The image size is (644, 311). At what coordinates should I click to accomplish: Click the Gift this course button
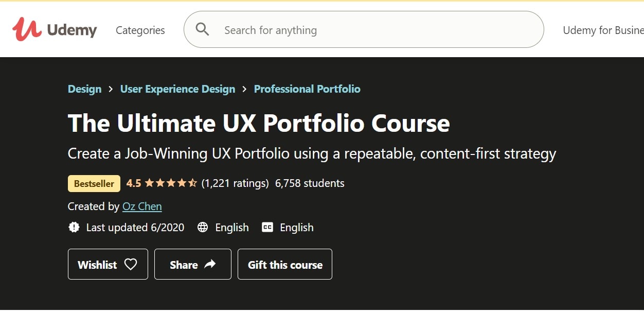click(285, 265)
